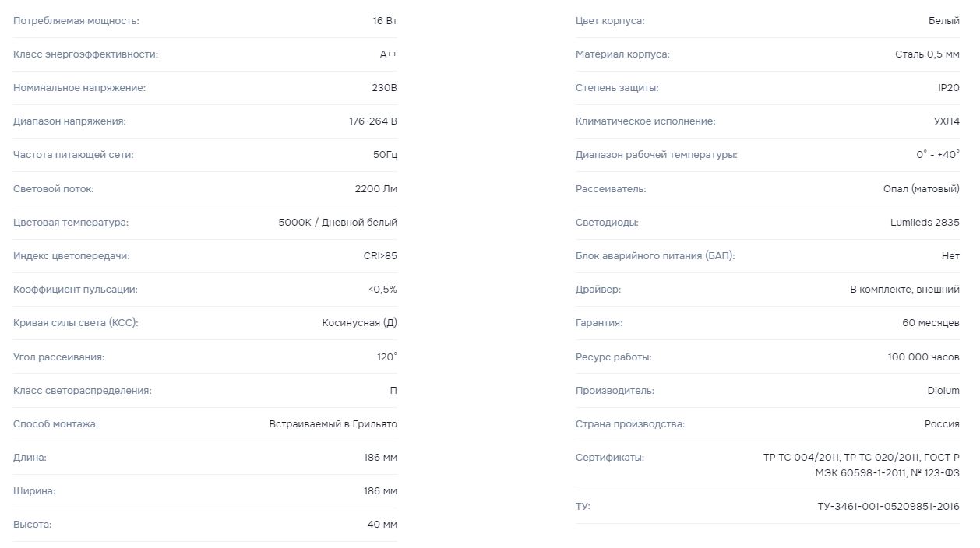Click the 'ТУ-3461-001-05209851-2016' specification number
980x548 pixels.
click(888, 507)
